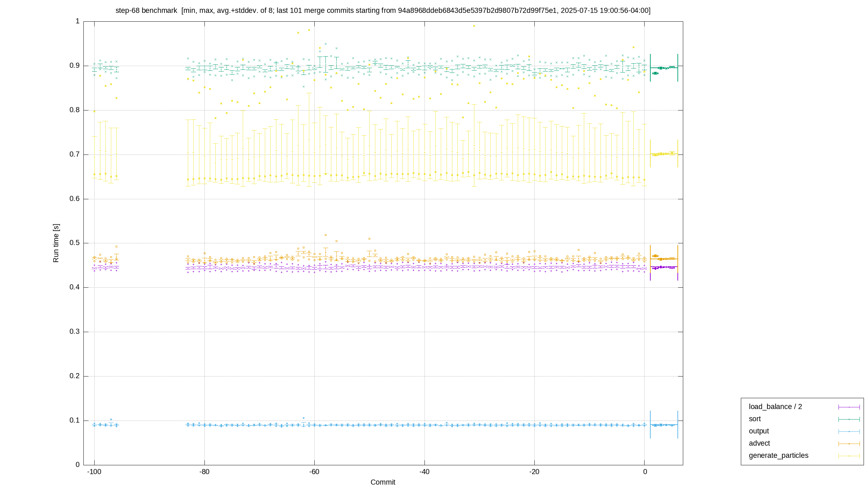Click the Run time [s] axis label
The height and width of the screenshot is (488, 868).
(x=56, y=243)
